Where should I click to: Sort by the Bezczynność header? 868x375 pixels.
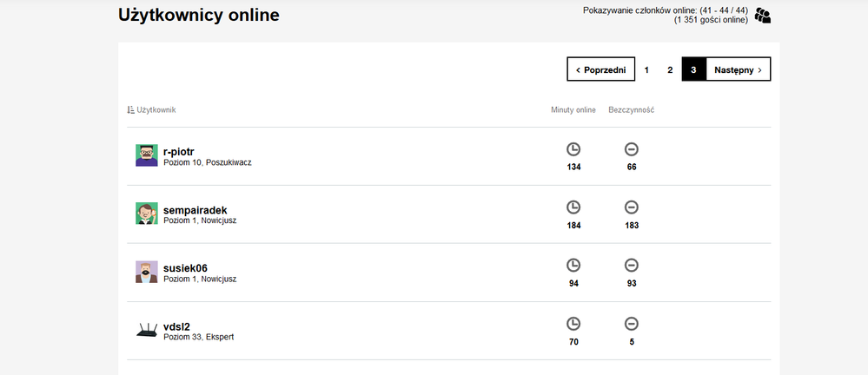(632, 110)
